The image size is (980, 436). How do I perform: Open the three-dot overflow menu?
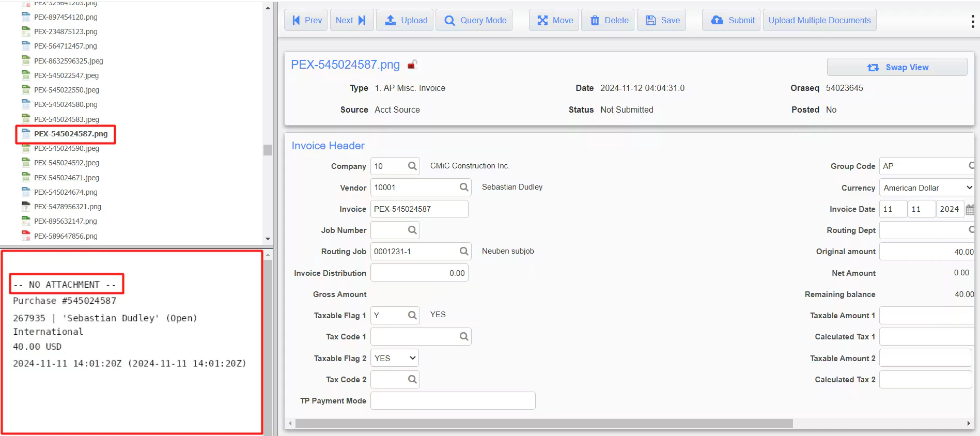click(973, 21)
